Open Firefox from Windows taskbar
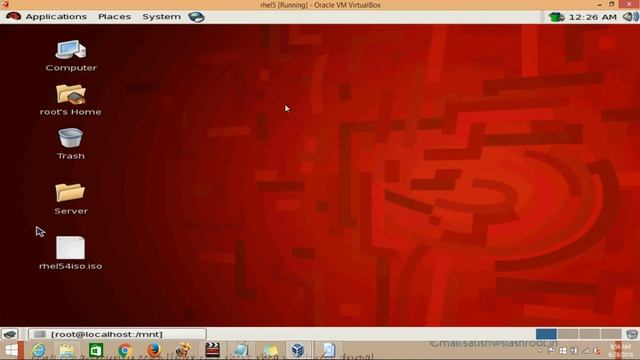Screen dimensions: 640x360 tap(154, 350)
